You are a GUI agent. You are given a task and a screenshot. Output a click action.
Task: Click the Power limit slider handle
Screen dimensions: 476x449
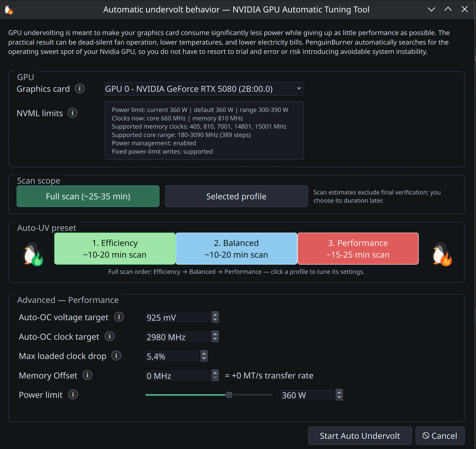coord(229,395)
